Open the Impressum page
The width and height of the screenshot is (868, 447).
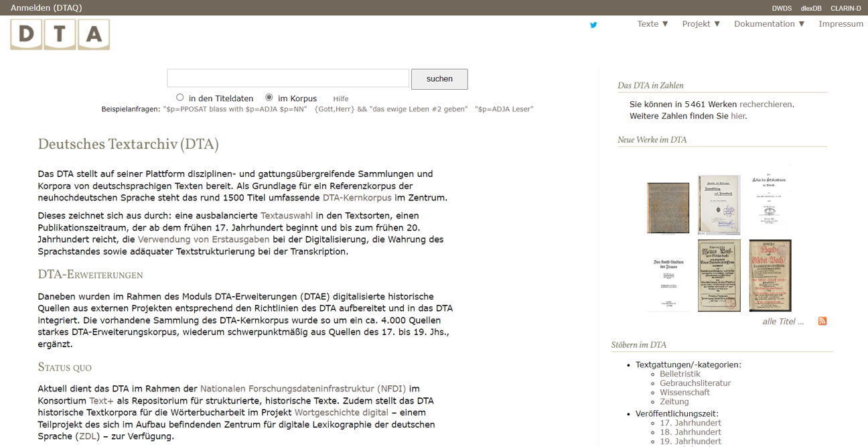coord(841,23)
